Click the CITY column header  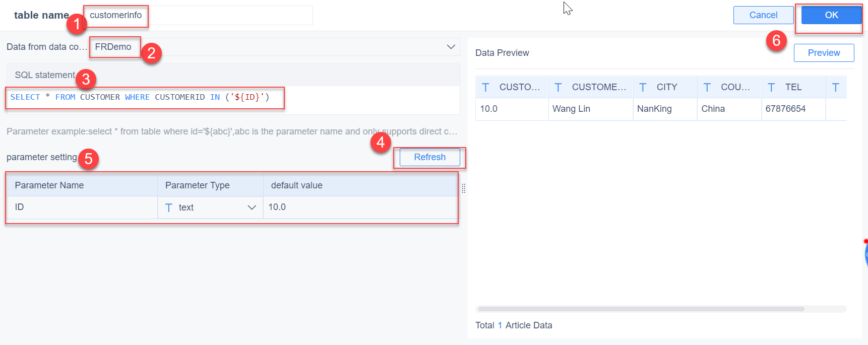pos(665,87)
